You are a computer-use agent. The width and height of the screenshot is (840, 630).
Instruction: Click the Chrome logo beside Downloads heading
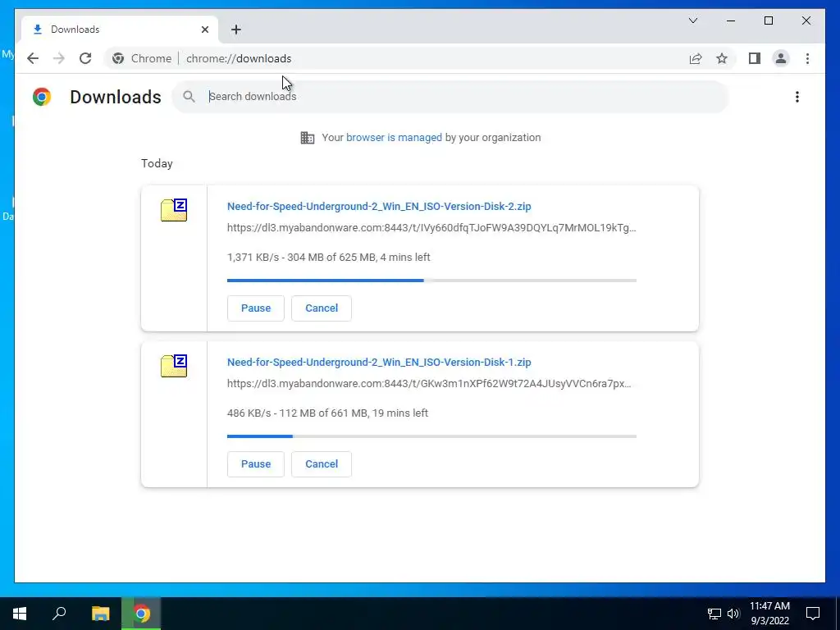pos(42,97)
